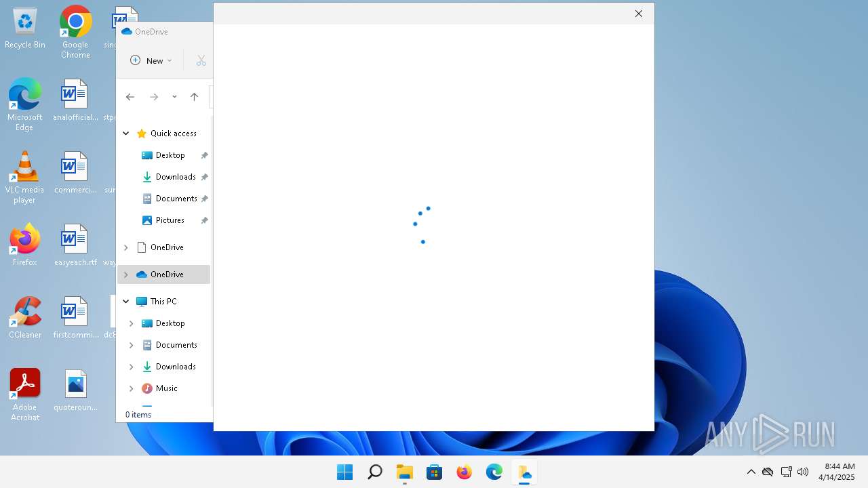This screenshot has width=868, height=488.
Task: Go forward using Explorer's forward arrow
Action: 154,97
